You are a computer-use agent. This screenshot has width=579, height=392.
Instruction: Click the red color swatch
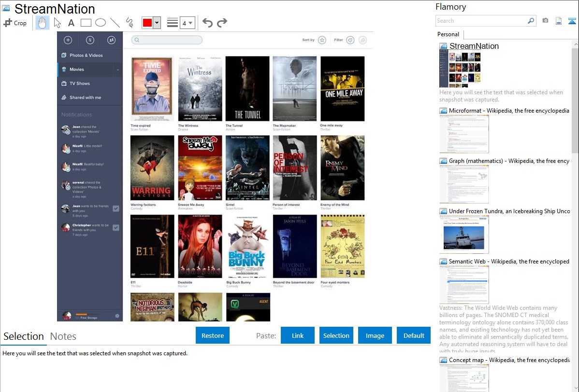click(147, 23)
